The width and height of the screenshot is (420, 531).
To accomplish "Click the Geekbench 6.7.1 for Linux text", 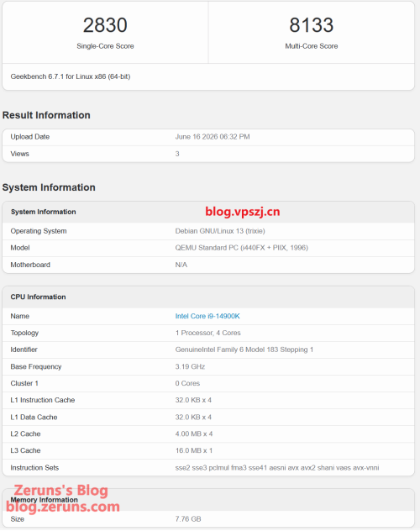I will pyautogui.click(x=70, y=76).
